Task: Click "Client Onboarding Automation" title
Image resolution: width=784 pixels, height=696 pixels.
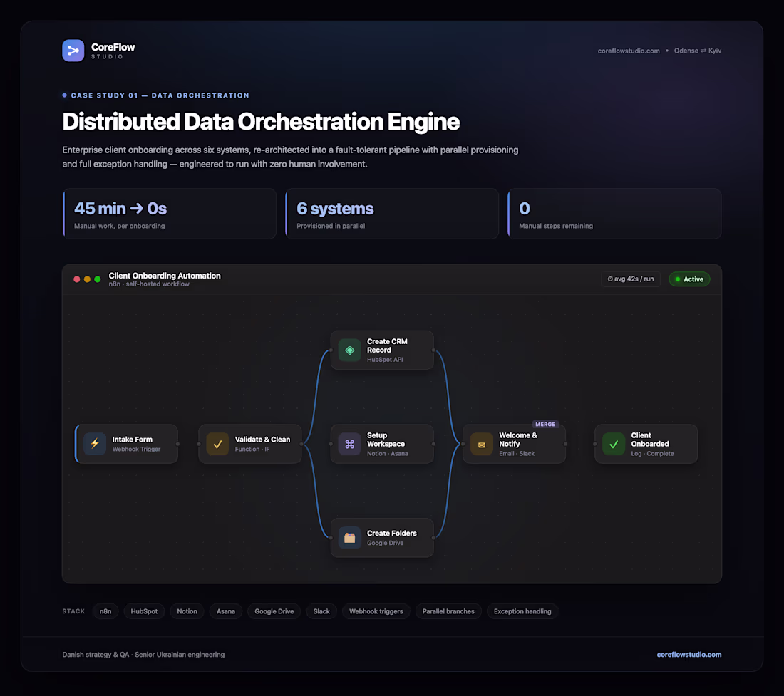Action: 165,276
